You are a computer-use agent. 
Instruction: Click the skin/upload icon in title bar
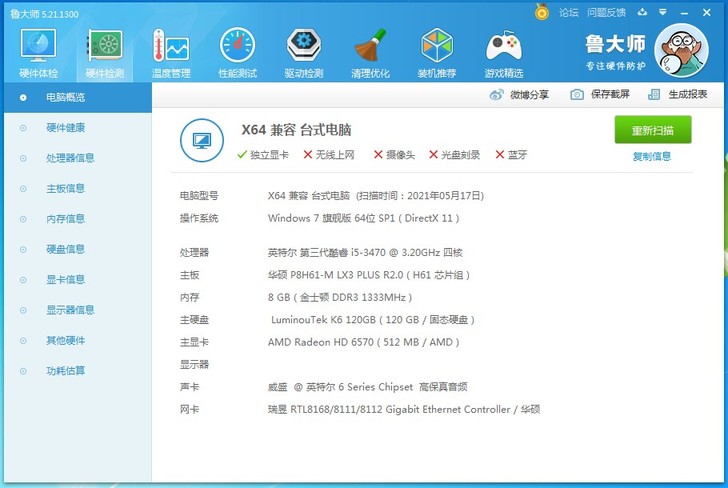point(643,12)
